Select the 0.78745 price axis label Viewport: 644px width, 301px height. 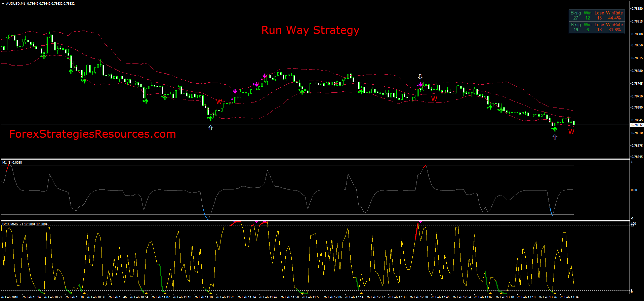637,84
